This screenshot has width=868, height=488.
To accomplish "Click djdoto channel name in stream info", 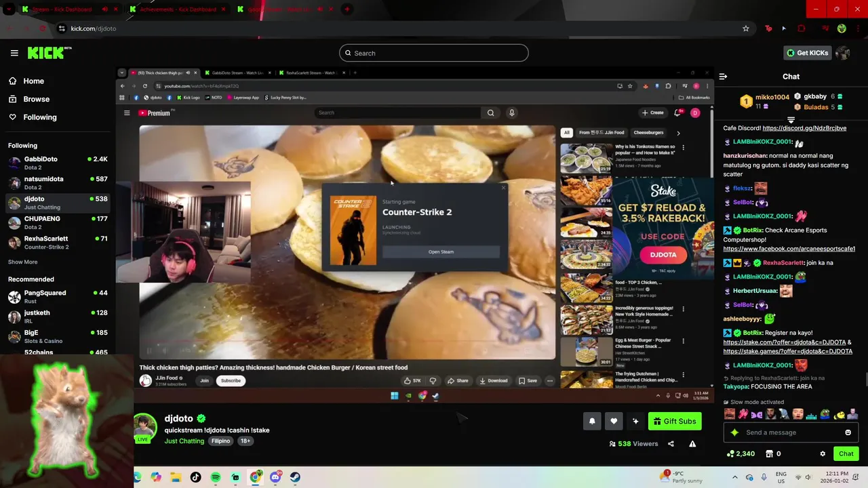I will point(179,419).
